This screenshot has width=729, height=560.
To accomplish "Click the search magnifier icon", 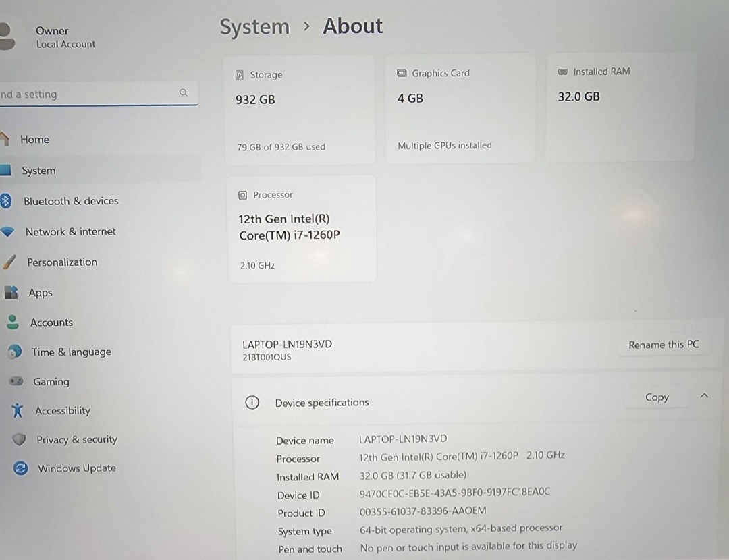I will point(184,93).
